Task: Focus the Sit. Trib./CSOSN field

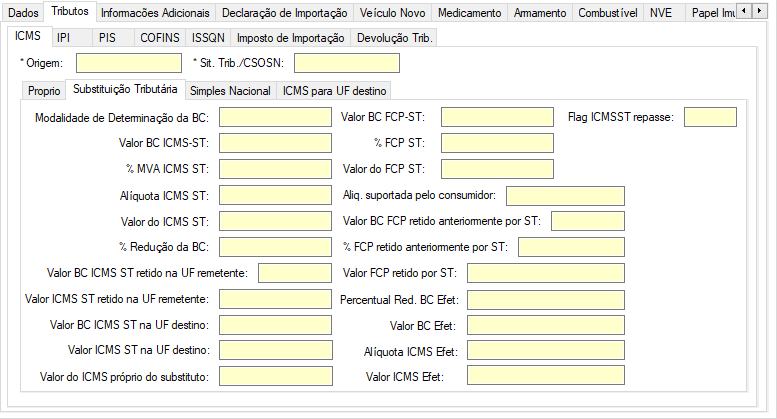Action: (347, 63)
